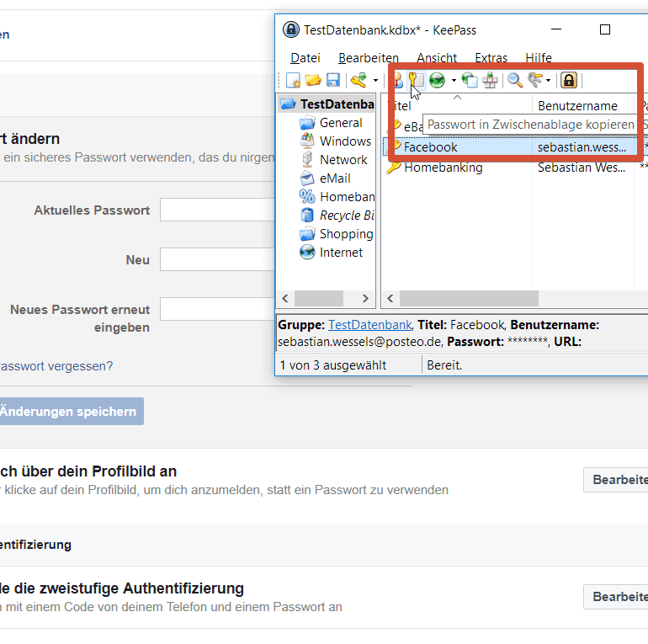The width and height of the screenshot is (648, 644).
Task: Select the Homebanking group in the tree
Action: tap(347, 197)
